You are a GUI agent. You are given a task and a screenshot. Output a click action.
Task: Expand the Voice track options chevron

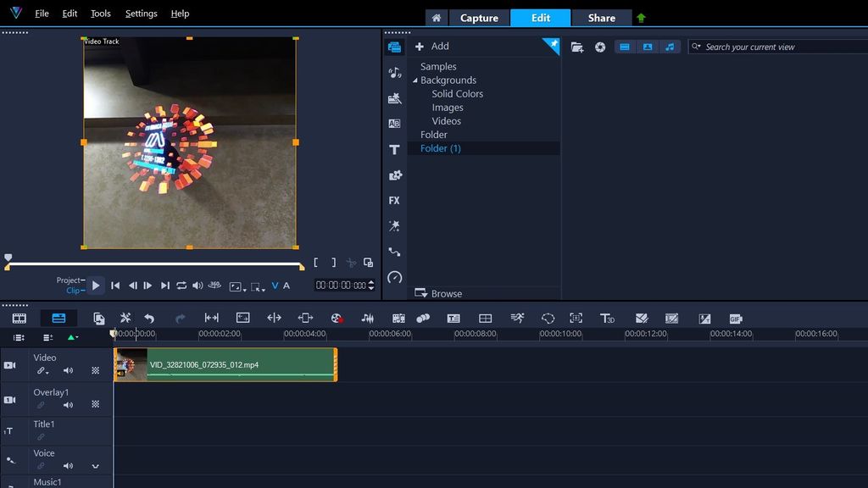[x=97, y=466]
